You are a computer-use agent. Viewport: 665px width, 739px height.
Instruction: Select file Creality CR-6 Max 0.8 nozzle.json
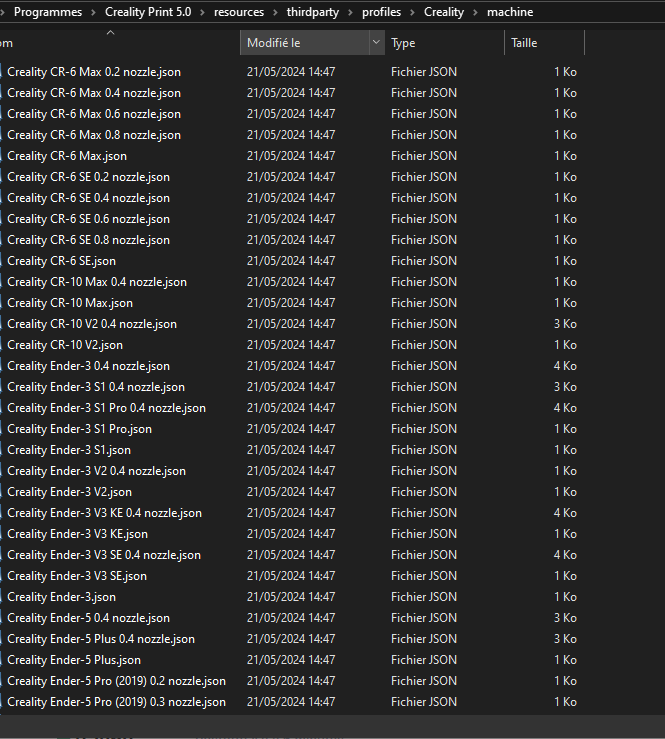tap(94, 135)
